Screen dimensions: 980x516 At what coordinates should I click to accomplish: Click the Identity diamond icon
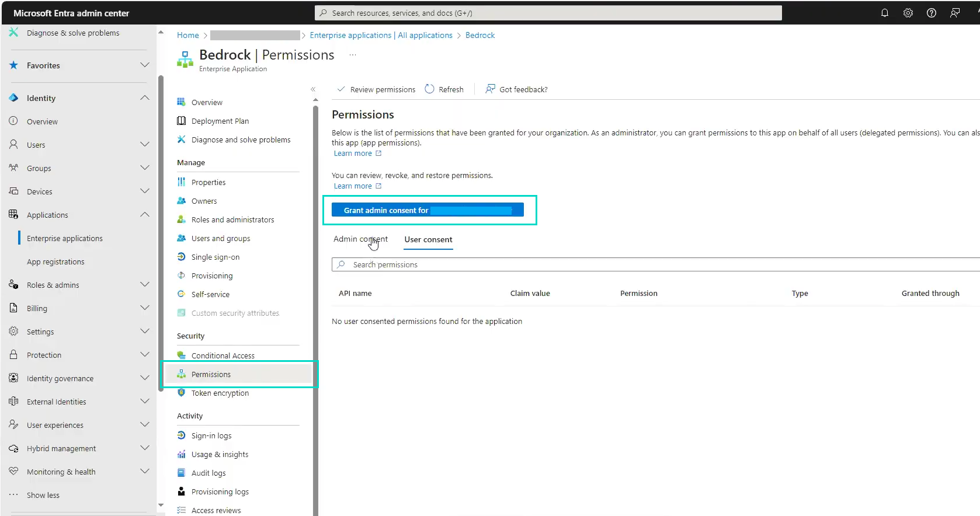point(13,98)
